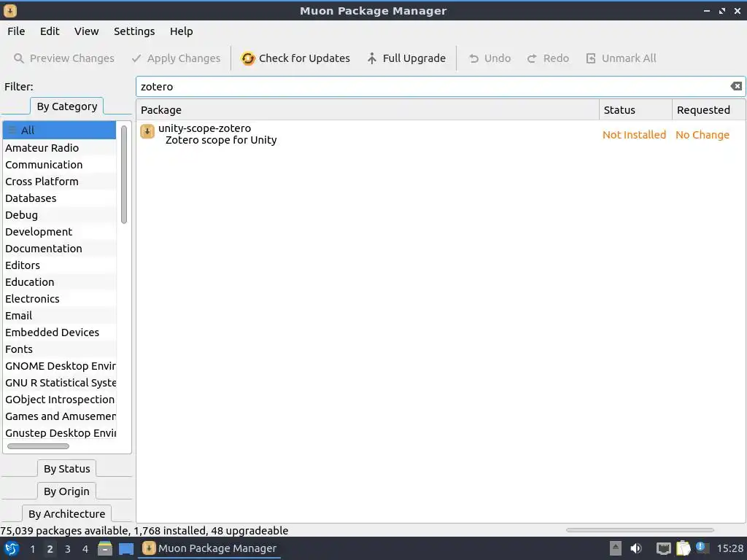Screen dimensions: 747x560
Task: Click the removable media eject tray icon
Action: [616, 548]
